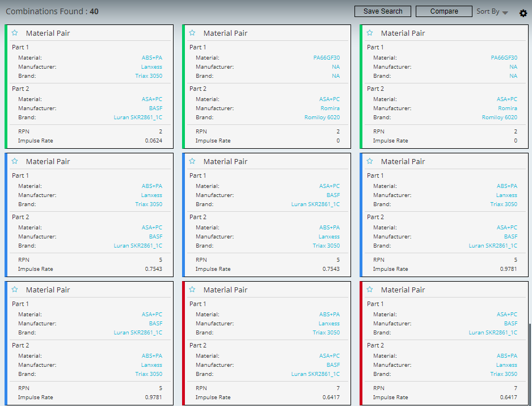
Task: Click the Combinations Found : 40 label
Action: tap(52, 11)
